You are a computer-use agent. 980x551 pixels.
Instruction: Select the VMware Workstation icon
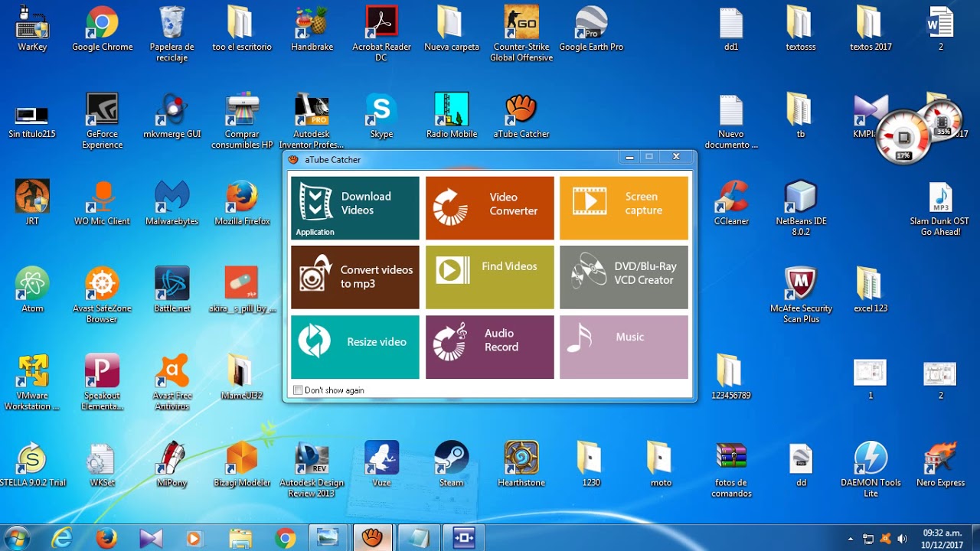(x=32, y=383)
